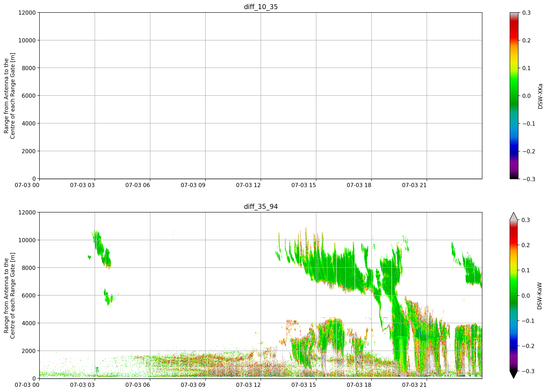Click the 6000 tick on diff_35_94 y-axis
547x392 pixels.
coord(29,295)
